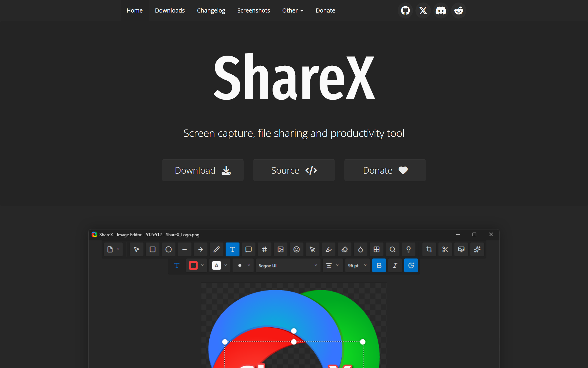The image size is (588, 368).
Task: Open the GitHub icon link
Action: (405, 11)
